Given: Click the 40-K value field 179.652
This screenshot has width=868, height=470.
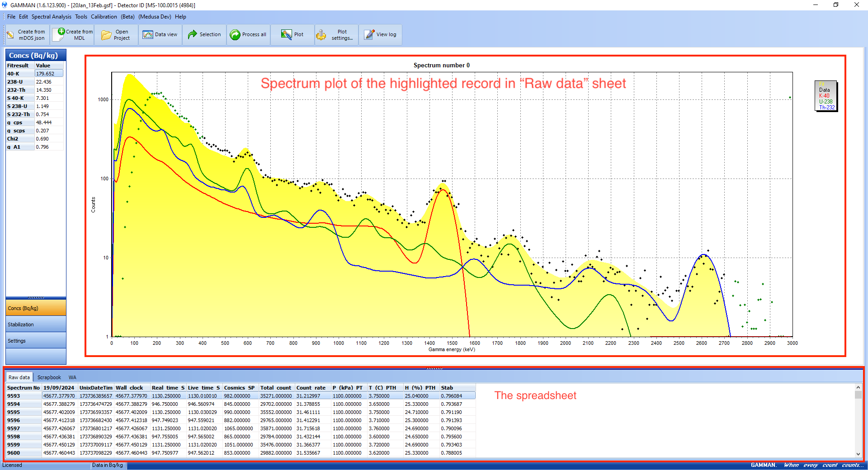Looking at the screenshot, I should [x=49, y=74].
